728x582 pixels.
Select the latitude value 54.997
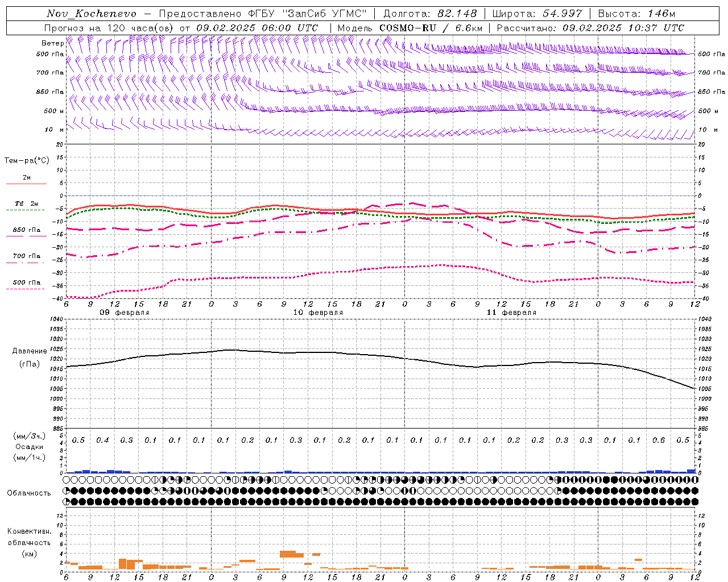click(562, 14)
